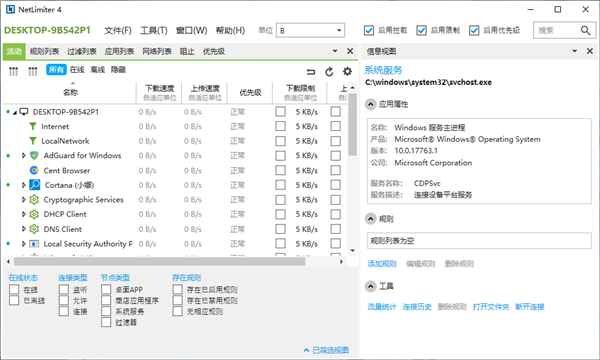This screenshot has height=360, width=600.
Task: Click the 添加规则 link
Action: [x=382, y=264]
